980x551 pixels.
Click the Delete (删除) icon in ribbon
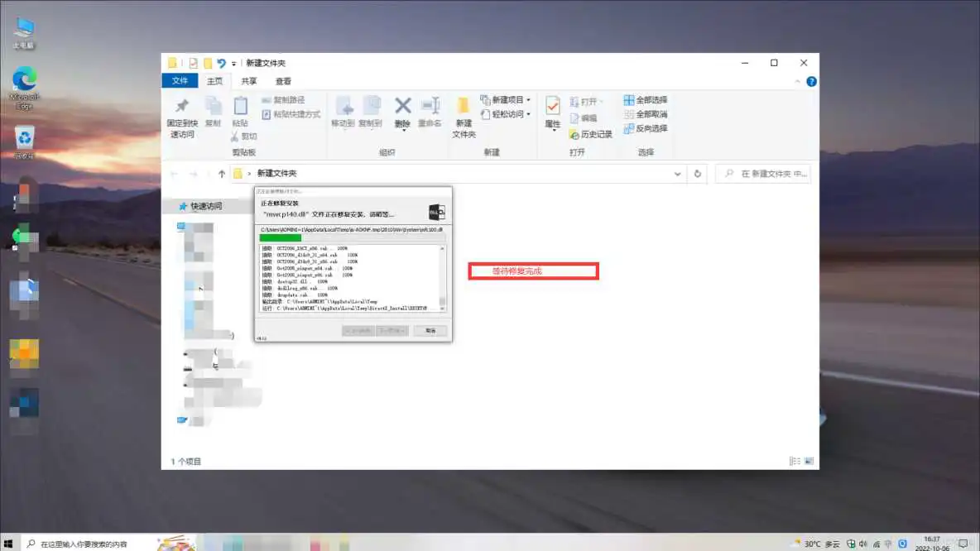[x=401, y=108]
